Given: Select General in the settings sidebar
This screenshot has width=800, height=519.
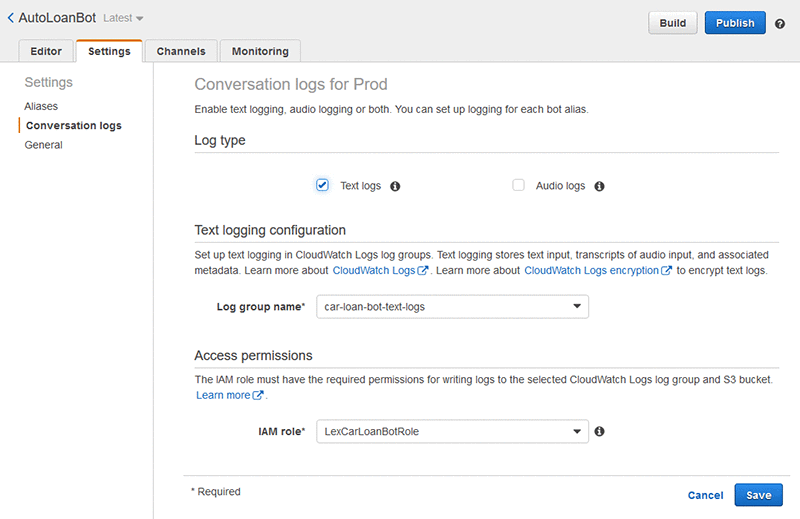Looking at the screenshot, I should (x=44, y=145).
